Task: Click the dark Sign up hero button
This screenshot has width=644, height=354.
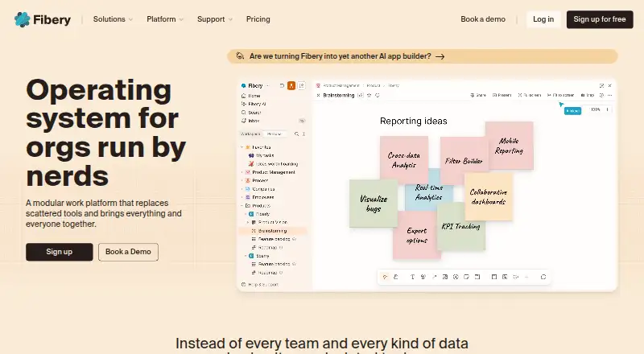Action: (x=59, y=252)
